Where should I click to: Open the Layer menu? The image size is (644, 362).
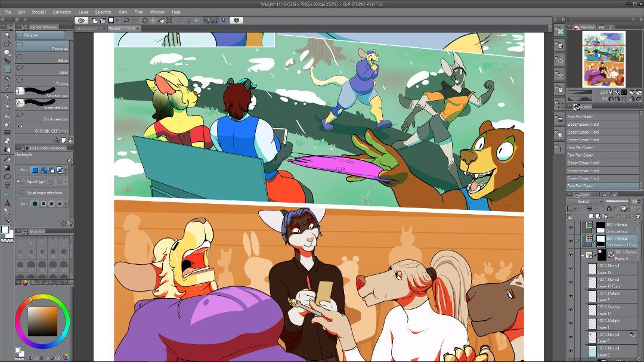[x=83, y=12]
